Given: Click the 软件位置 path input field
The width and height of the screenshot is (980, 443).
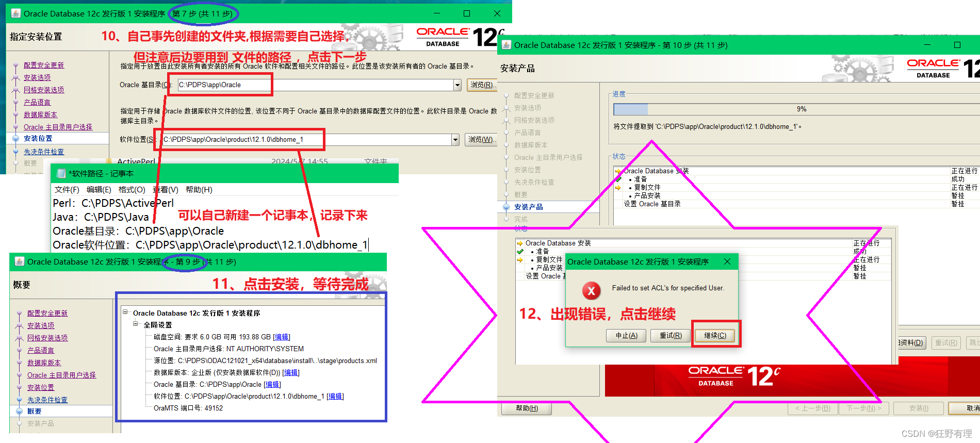Looking at the screenshot, I should point(306,140).
